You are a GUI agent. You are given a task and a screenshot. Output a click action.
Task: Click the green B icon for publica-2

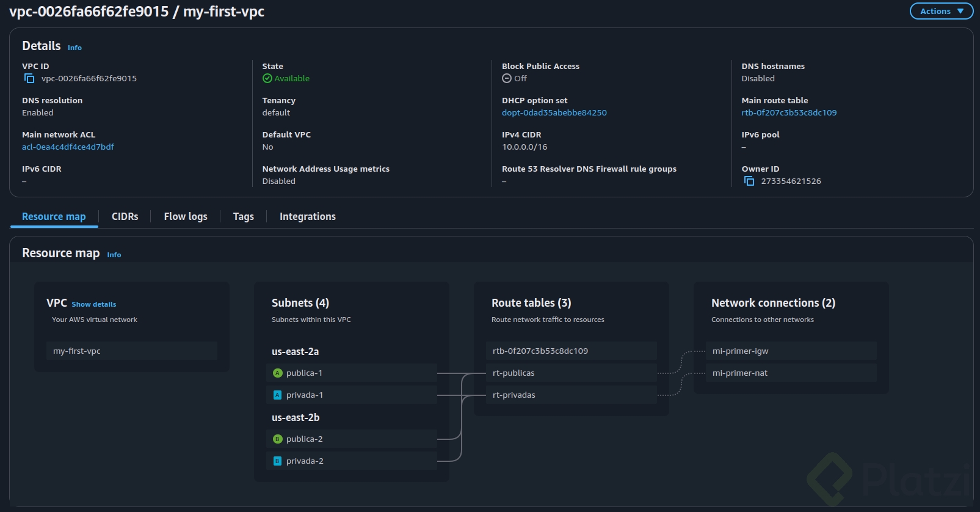(x=277, y=439)
